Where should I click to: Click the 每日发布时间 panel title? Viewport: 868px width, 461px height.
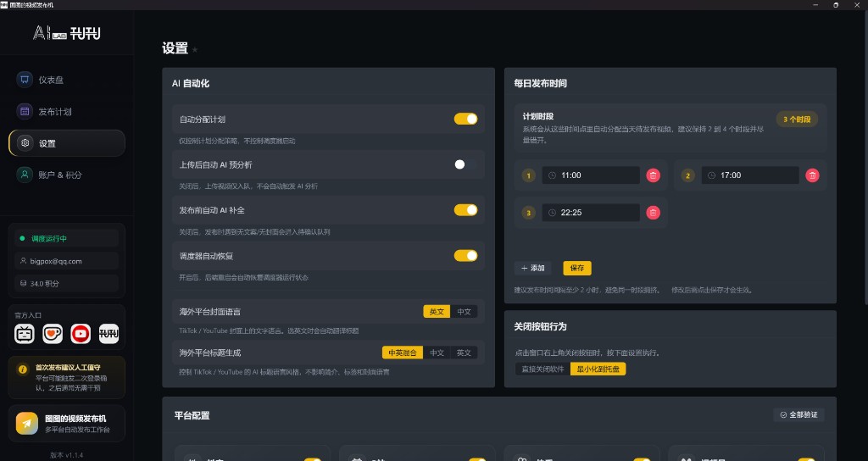[x=540, y=84]
